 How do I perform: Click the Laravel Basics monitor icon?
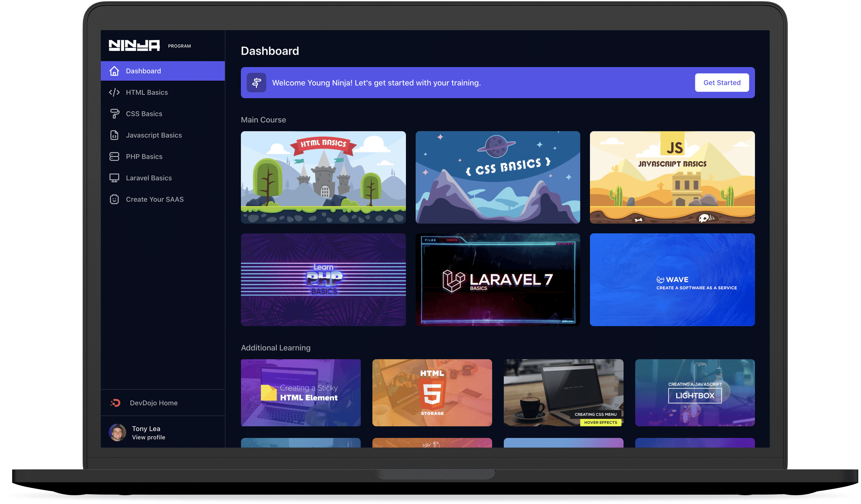114,178
